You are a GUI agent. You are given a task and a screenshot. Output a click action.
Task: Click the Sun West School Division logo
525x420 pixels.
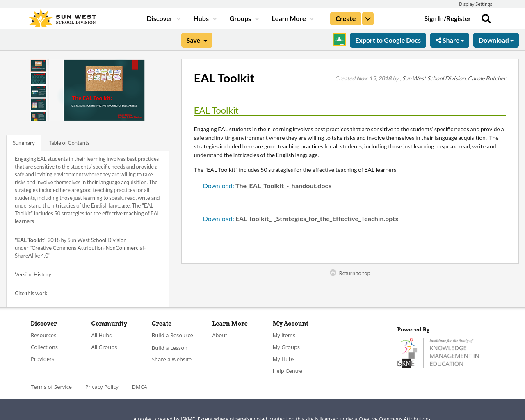coord(62,16)
